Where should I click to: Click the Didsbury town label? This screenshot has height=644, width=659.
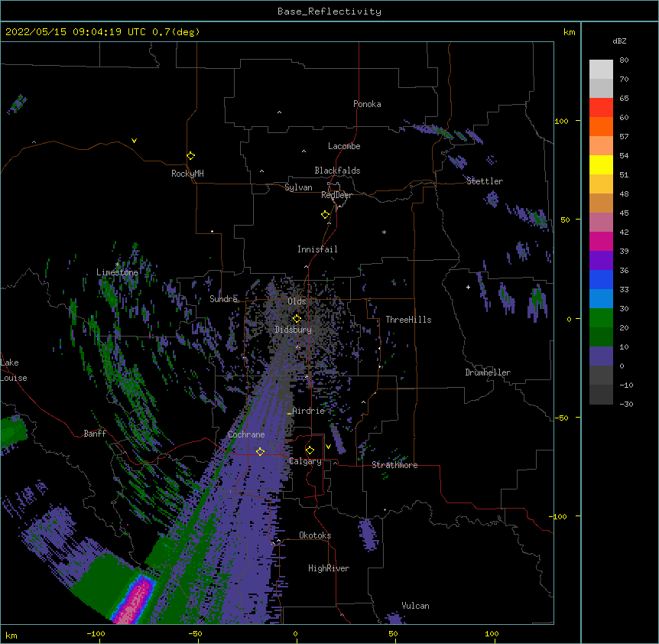293,330
